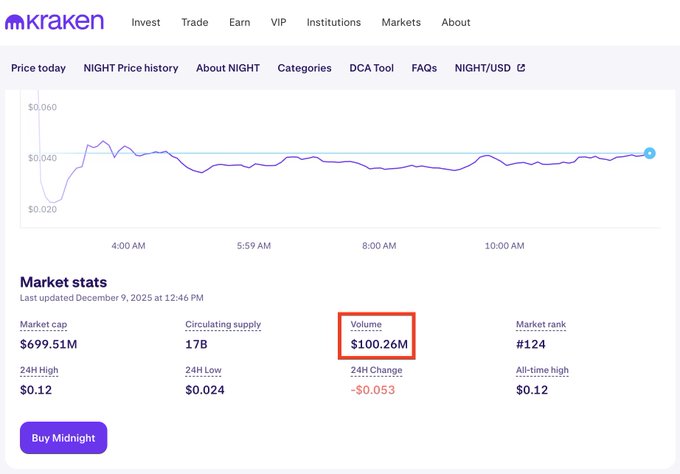Jump to About NIGHT section
Screen dimensions: 680x474
pyautogui.click(x=228, y=68)
